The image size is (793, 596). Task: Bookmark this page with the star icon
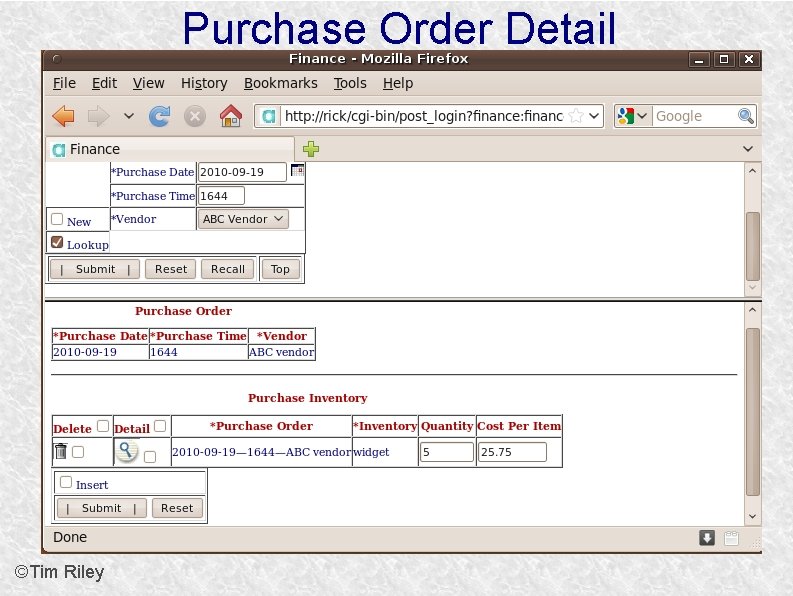pyautogui.click(x=576, y=116)
